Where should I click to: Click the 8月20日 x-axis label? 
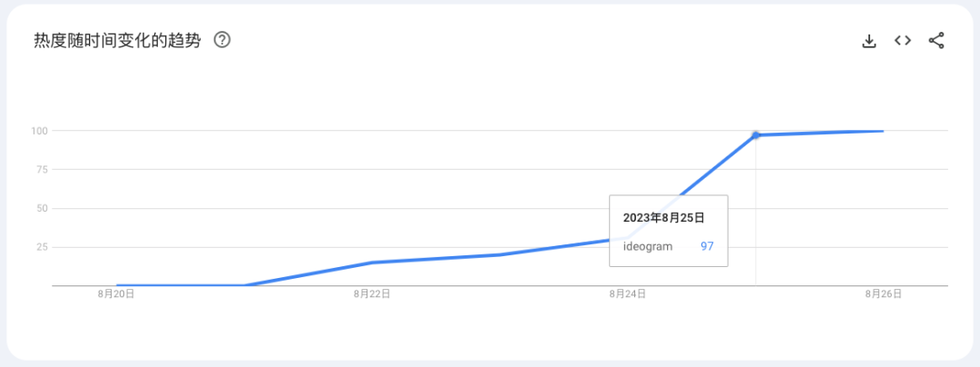[116, 293]
